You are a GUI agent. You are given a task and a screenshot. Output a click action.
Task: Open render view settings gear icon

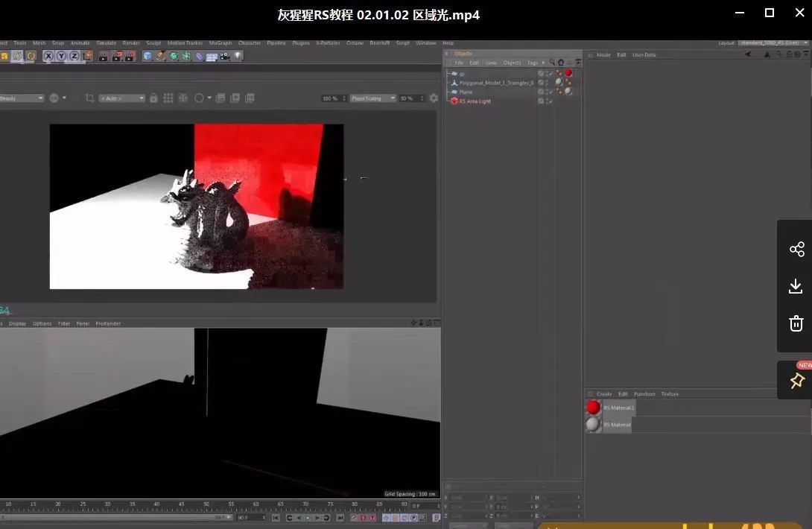point(434,98)
